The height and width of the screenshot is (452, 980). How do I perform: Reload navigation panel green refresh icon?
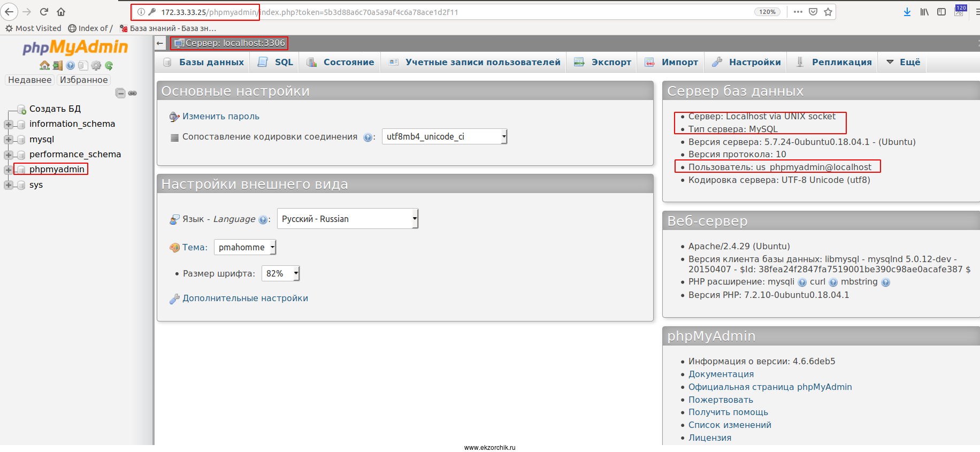pyautogui.click(x=109, y=65)
